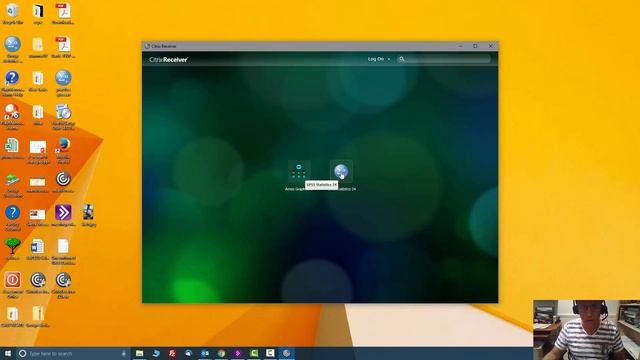Select the green spreadsheet desktop icon
The width and height of the screenshot is (640, 360).
(x=12, y=149)
